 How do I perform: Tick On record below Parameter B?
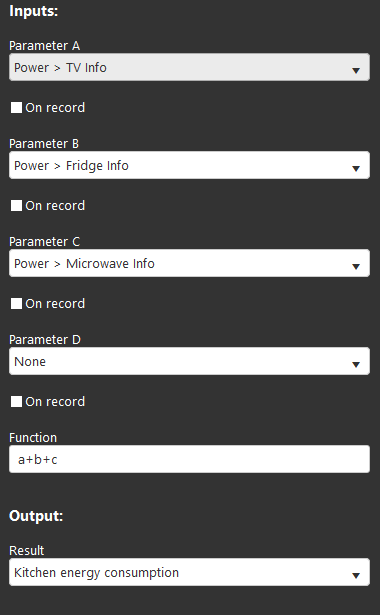16,206
